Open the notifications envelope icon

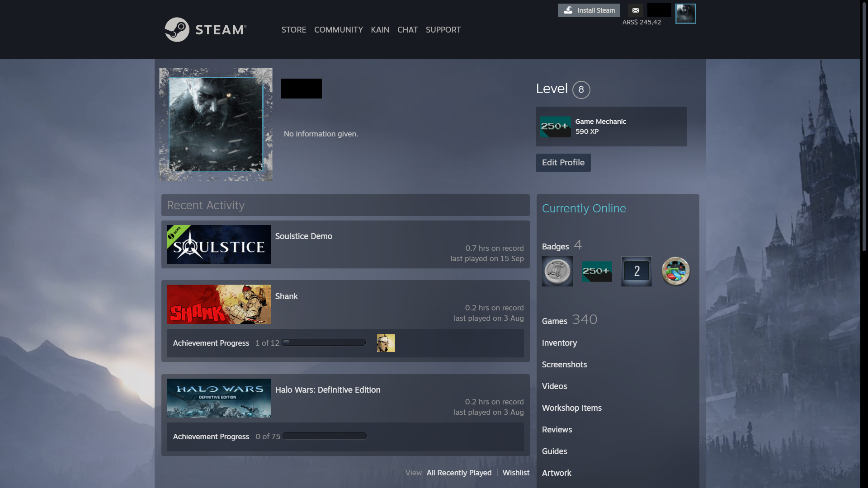(x=635, y=10)
